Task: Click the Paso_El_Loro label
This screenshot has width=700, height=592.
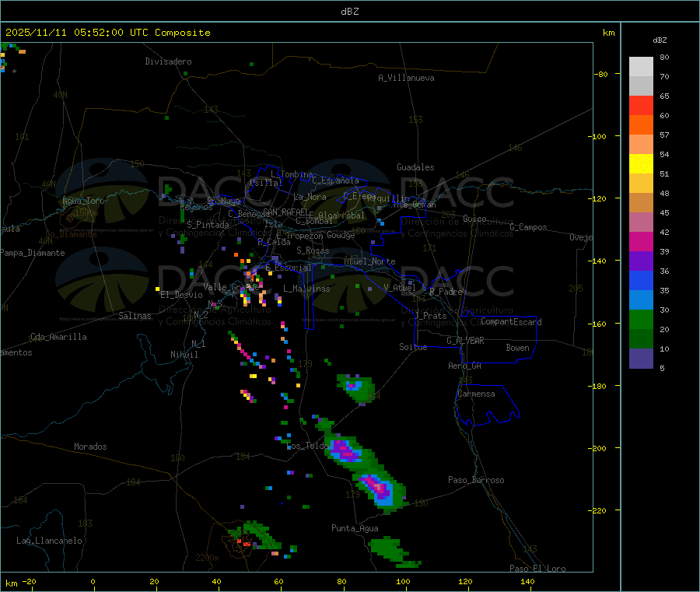Action: pyautogui.click(x=537, y=569)
